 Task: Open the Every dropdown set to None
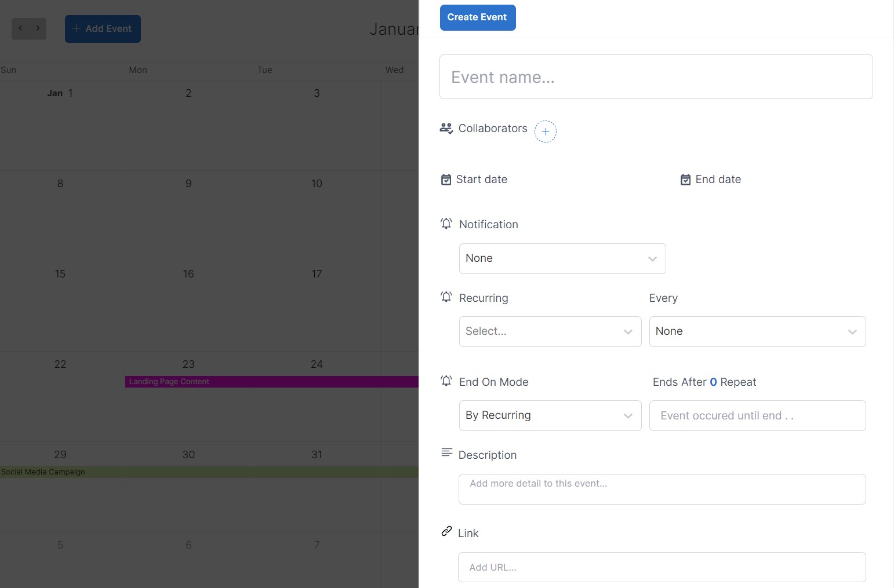coord(757,331)
